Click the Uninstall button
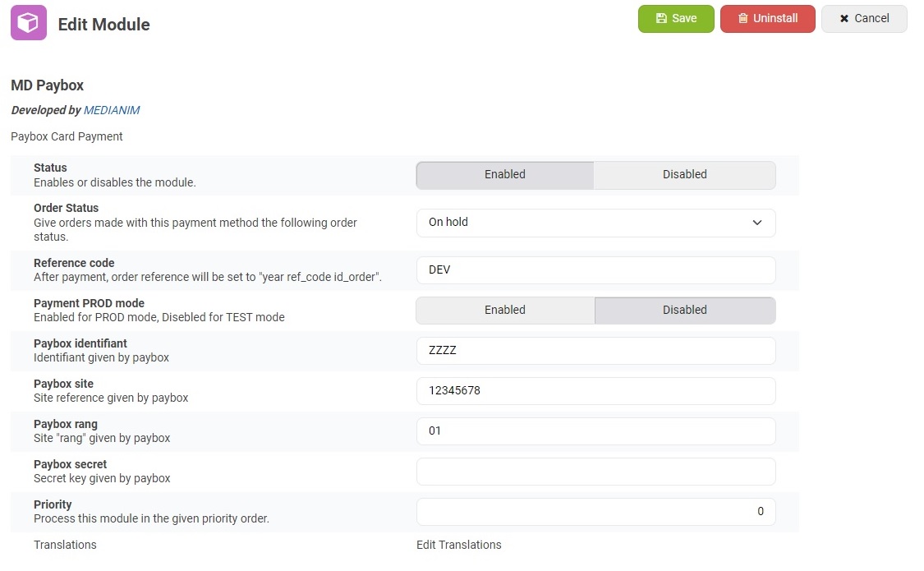 [767, 19]
